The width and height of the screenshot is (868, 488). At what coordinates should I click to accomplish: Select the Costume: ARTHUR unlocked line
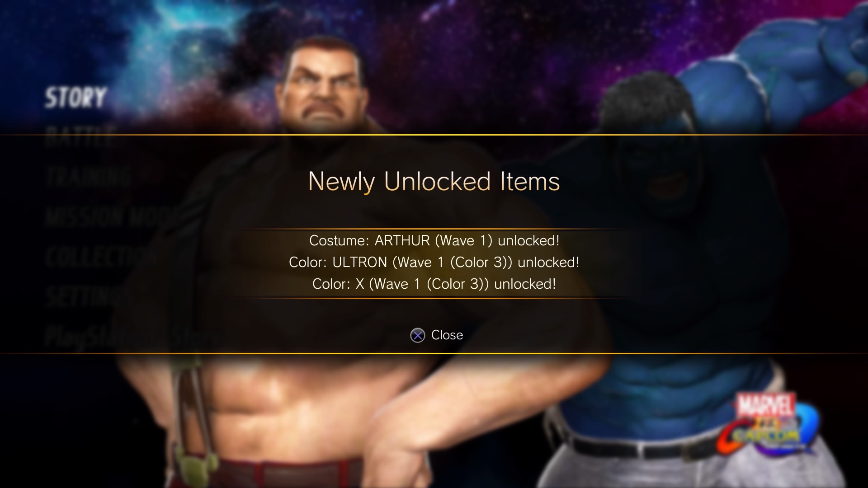[434, 240]
